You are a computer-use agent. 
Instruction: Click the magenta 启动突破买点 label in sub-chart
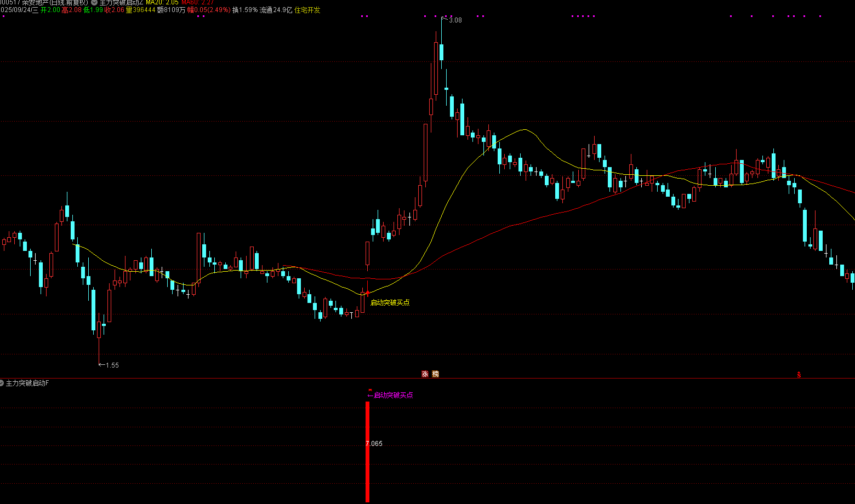(x=393, y=395)
